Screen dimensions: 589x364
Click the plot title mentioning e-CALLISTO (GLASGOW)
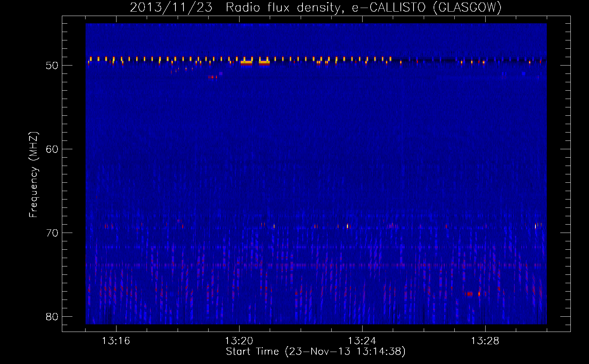(316, 7)
